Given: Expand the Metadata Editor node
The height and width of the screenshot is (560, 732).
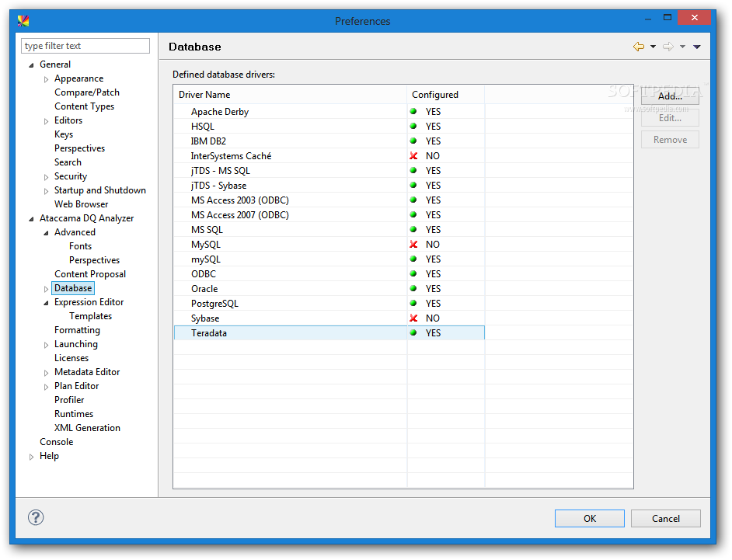Looking at the screenshot, I should 46,373.
